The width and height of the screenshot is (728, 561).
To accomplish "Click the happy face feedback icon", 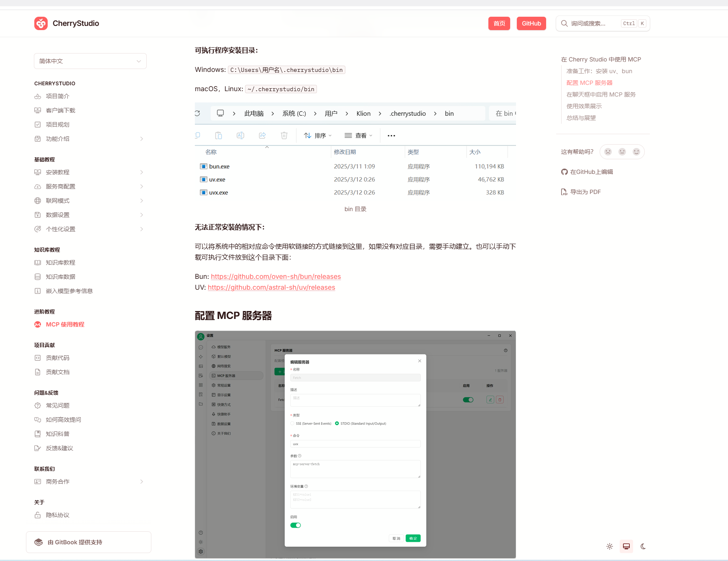I will pyautogui.click(x=636, y=152).
